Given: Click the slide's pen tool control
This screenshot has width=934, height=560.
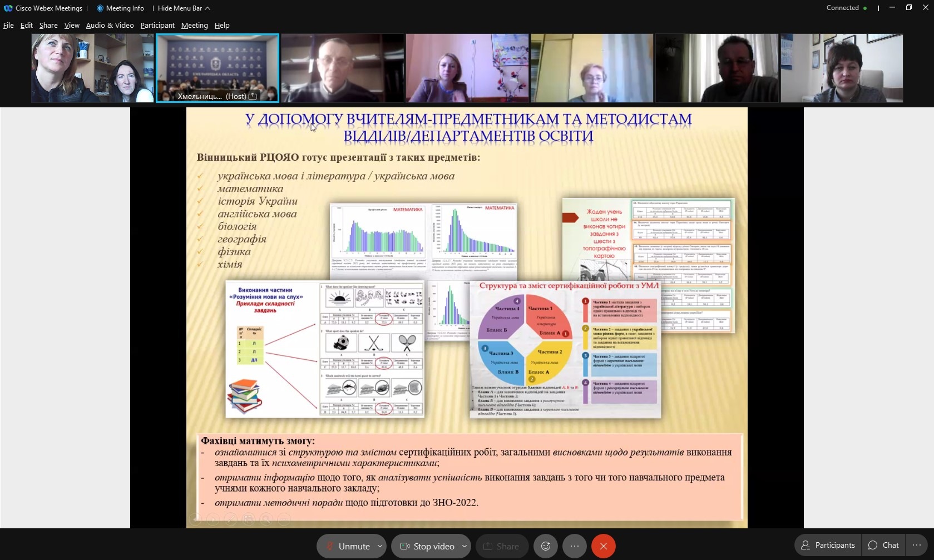Looking at the screenshot, I should pyautogui.click(x=230, y=519).
